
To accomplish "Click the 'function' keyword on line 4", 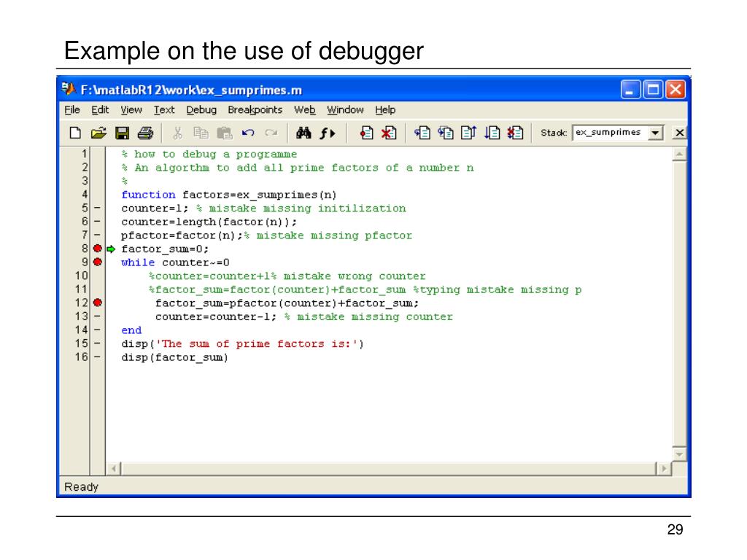I will coord(148,195).
